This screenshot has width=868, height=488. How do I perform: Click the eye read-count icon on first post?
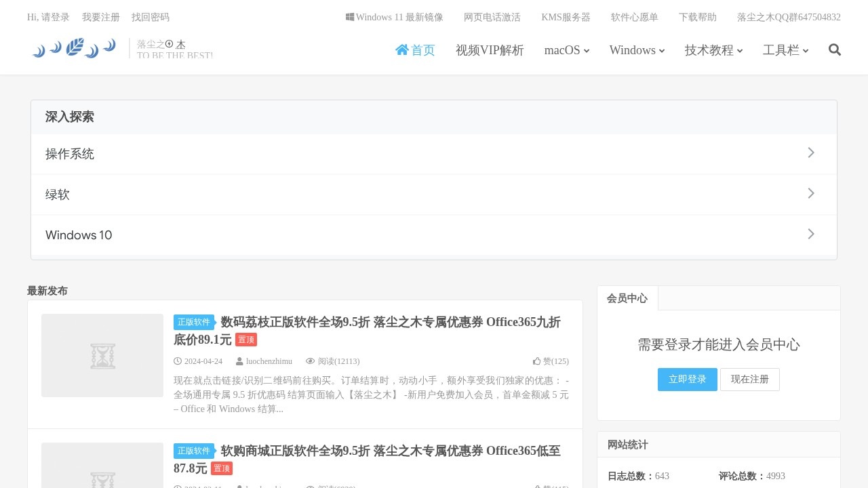pyautogui.click(x=311, y=361)
